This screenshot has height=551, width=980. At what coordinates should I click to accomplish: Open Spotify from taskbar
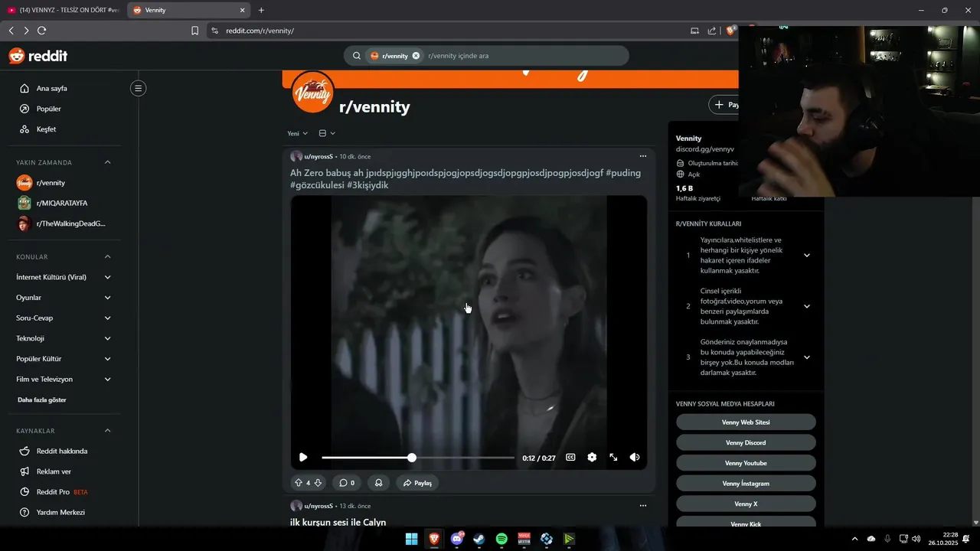pos(501,539)
